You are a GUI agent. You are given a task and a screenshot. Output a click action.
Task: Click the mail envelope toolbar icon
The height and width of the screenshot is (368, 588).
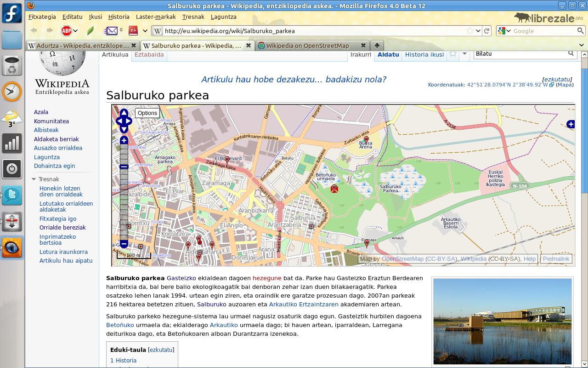point(111,31)
